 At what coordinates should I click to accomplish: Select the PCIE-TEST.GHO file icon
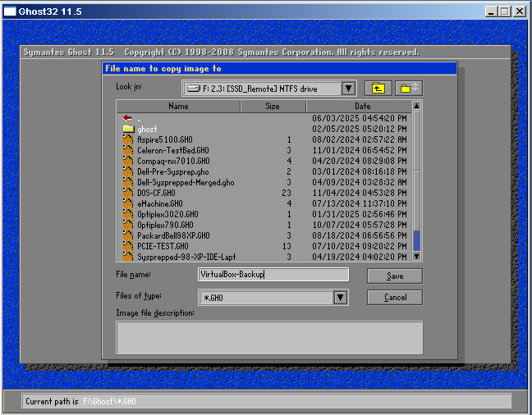pos(128,246)
